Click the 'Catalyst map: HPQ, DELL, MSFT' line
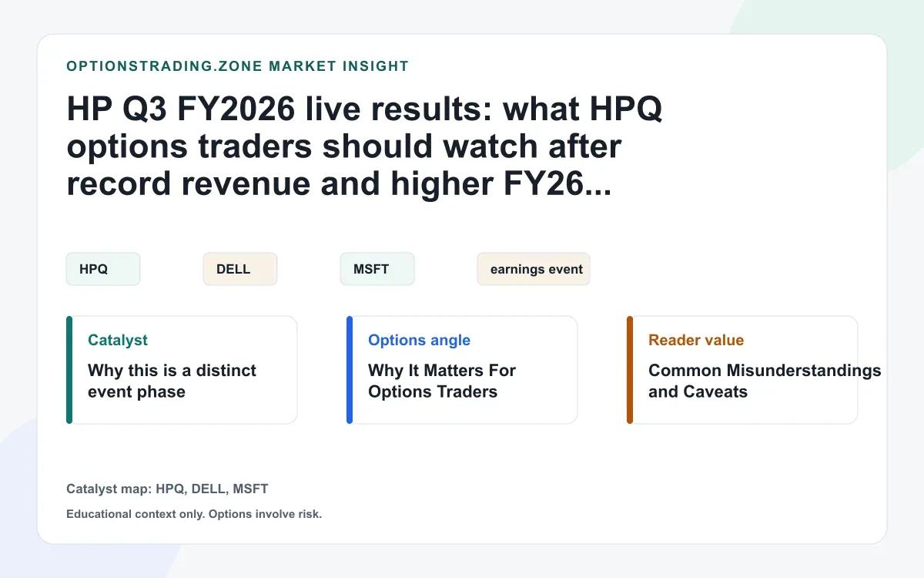The height and width of the screenshot is (578, 924). (x=168, y=489)
